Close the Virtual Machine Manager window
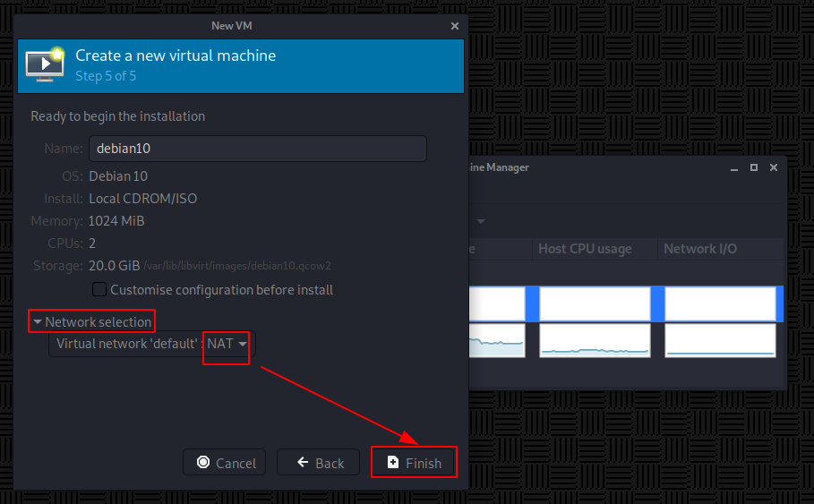Screen dimensions: 814x504 (774, 167)
